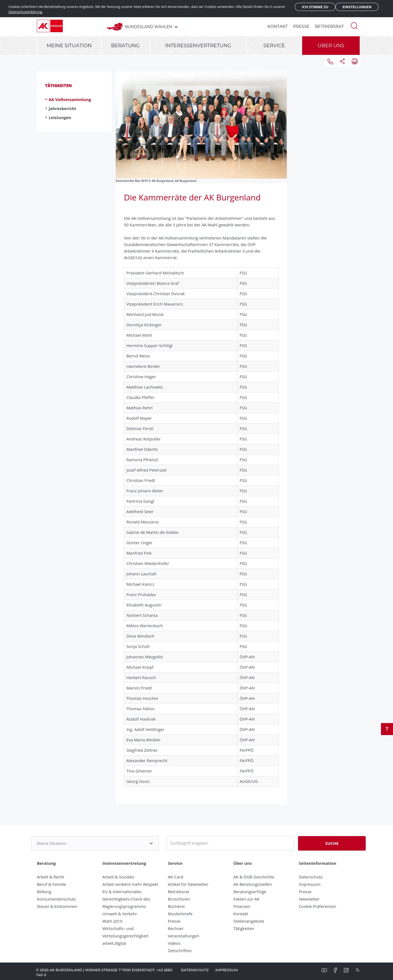
Task: Open Facebook icon in footer
Action: (x=335, y=970)
